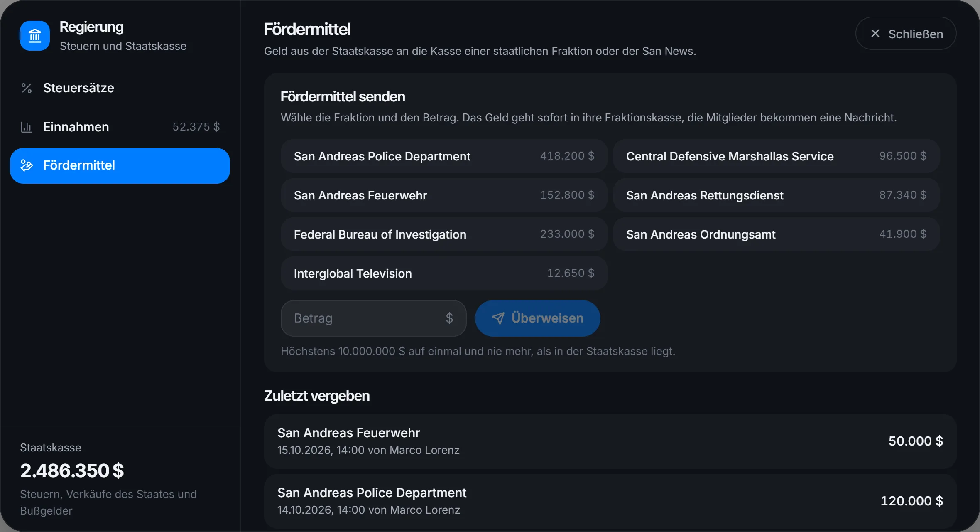Click the Interglobal Television balance 12.650 $
980x532 pixels.
(x=571, y=273)
